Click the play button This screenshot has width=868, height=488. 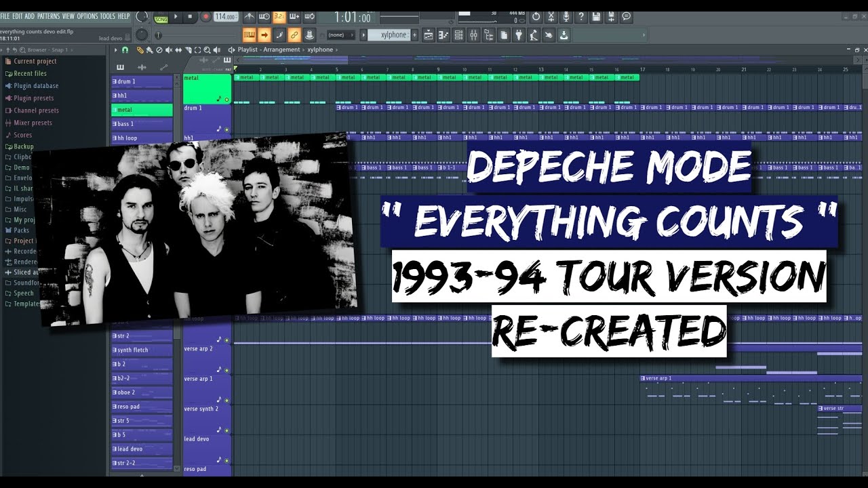177,17
